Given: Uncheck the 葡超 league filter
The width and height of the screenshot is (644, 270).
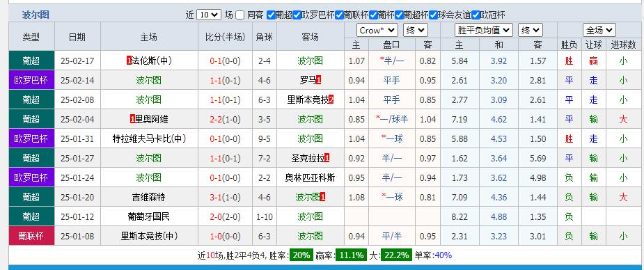Looking at the screenshot, I should [271, 15].
